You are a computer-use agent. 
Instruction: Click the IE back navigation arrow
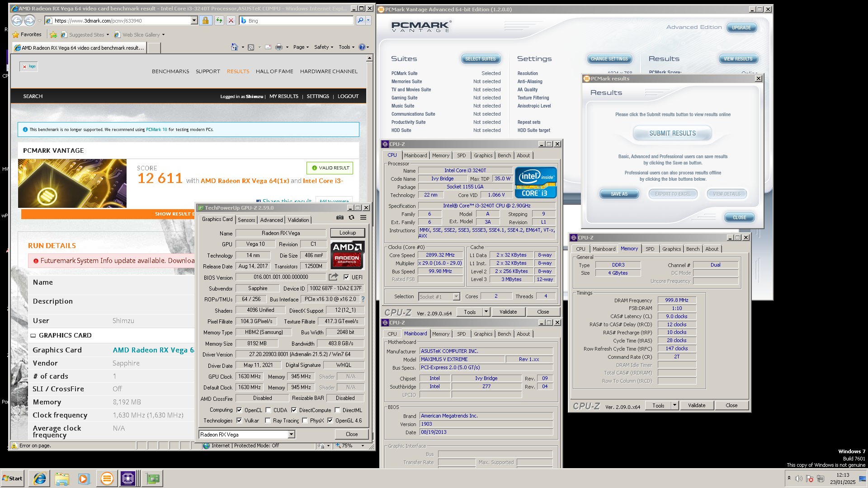17,20
